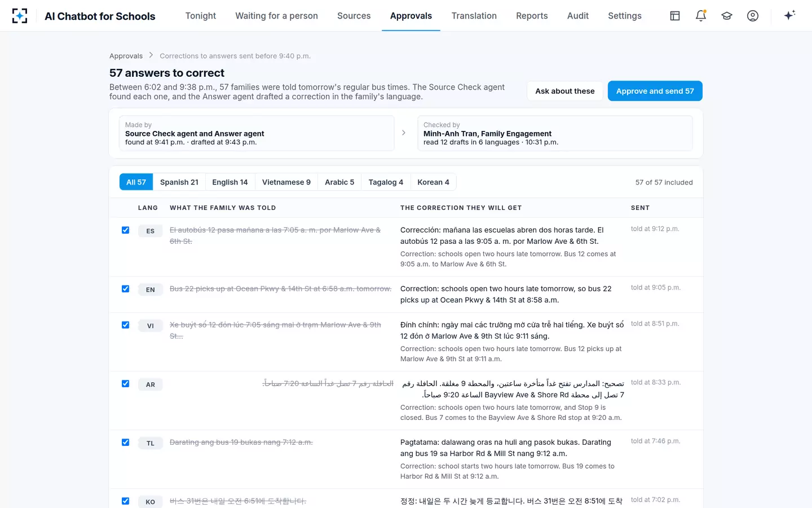This screenshot has height=508, width=812.
Task: Click the LANG column header
Action: click(148, 208)
